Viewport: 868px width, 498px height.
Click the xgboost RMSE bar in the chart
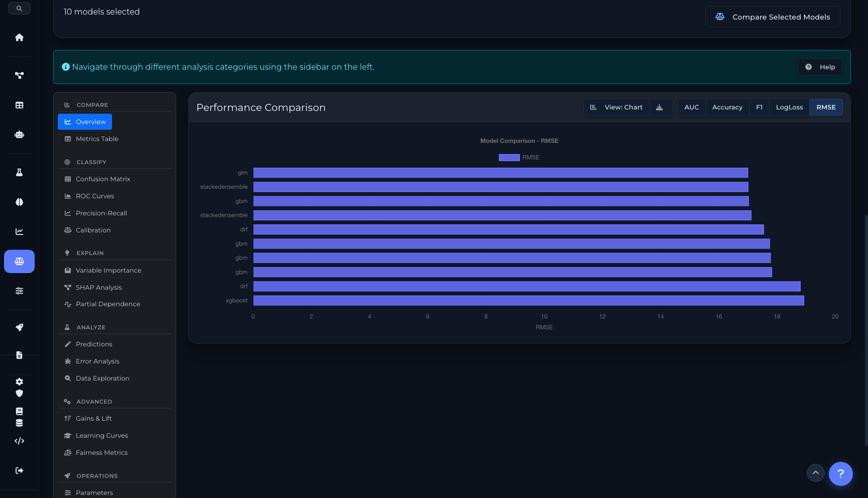(527, 300)
